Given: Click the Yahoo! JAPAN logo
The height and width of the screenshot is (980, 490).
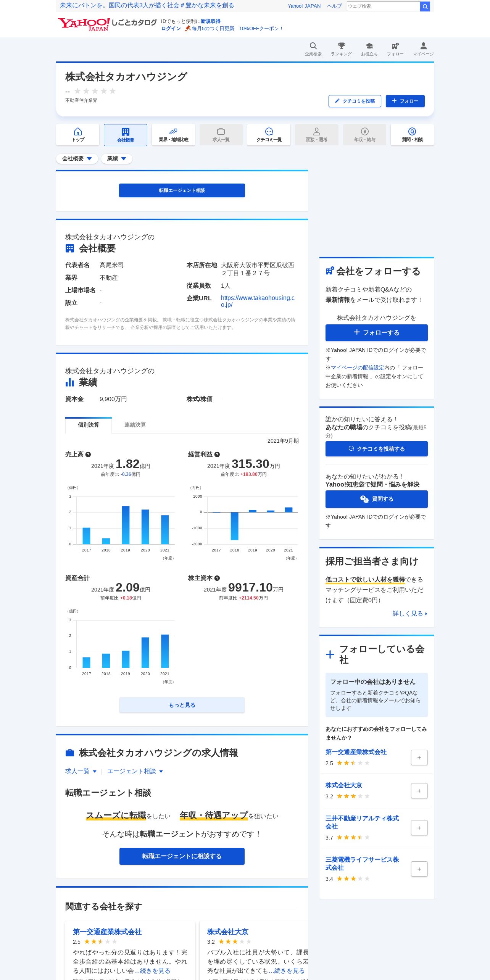Looking at the screenshot, I should [x=84, y=24].
